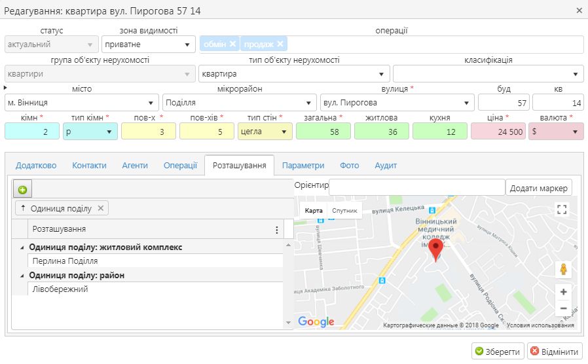This screenshot has height=364, width=588.
Task: Click the 'кухня' kitchen area field
Action: [440, 132]
